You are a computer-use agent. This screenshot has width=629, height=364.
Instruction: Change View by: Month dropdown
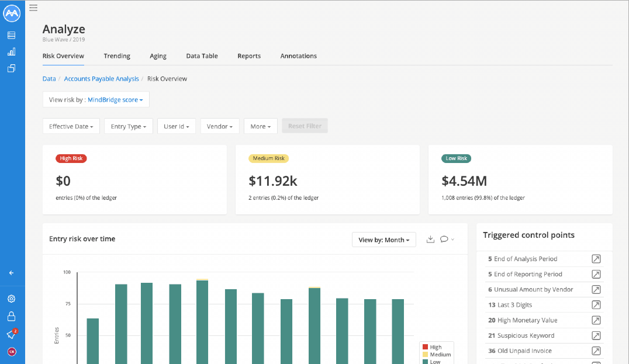click(x=384, y=240)
